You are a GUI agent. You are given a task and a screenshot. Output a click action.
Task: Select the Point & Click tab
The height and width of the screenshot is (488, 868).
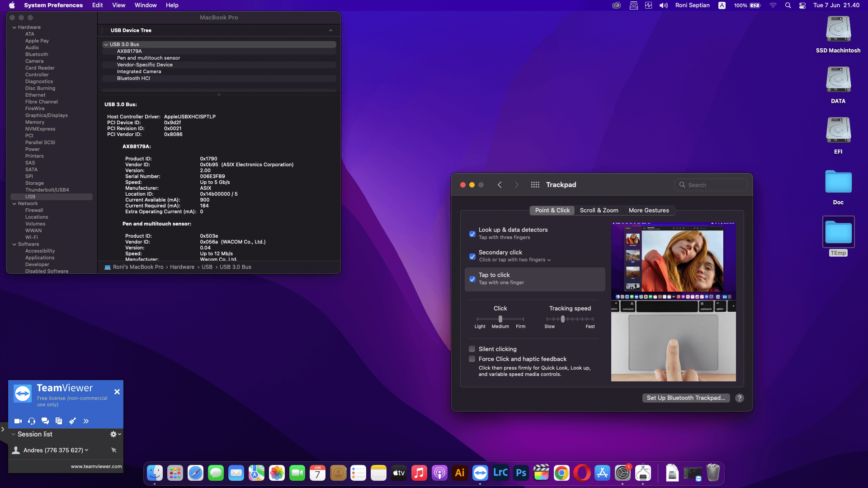tap(552, 211)
